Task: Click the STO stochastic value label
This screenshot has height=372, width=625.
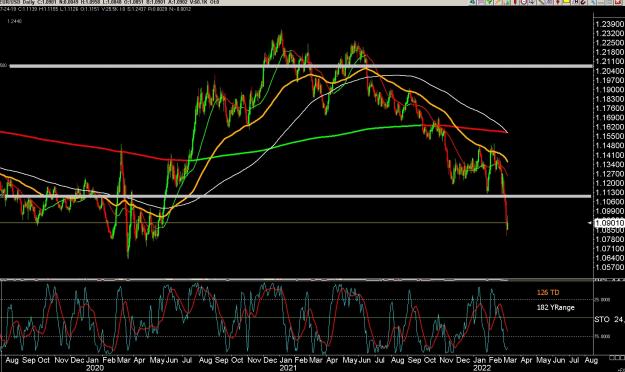Action: point(609,319)
